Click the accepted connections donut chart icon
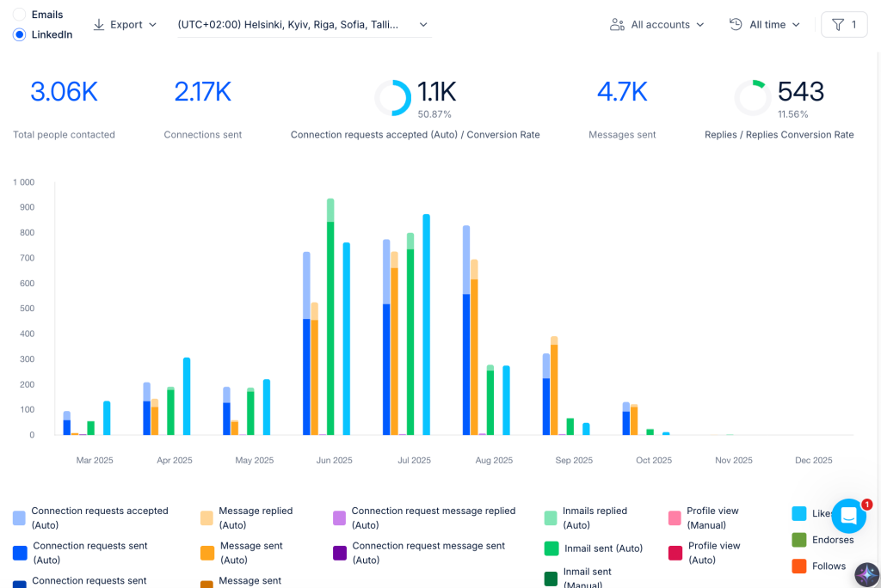 point(392,98)
